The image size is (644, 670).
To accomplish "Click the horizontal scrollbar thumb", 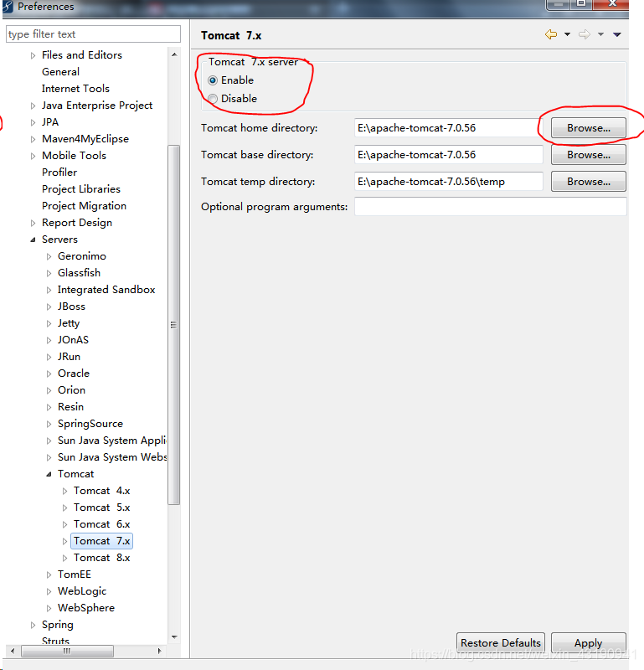I will [67, 651].
